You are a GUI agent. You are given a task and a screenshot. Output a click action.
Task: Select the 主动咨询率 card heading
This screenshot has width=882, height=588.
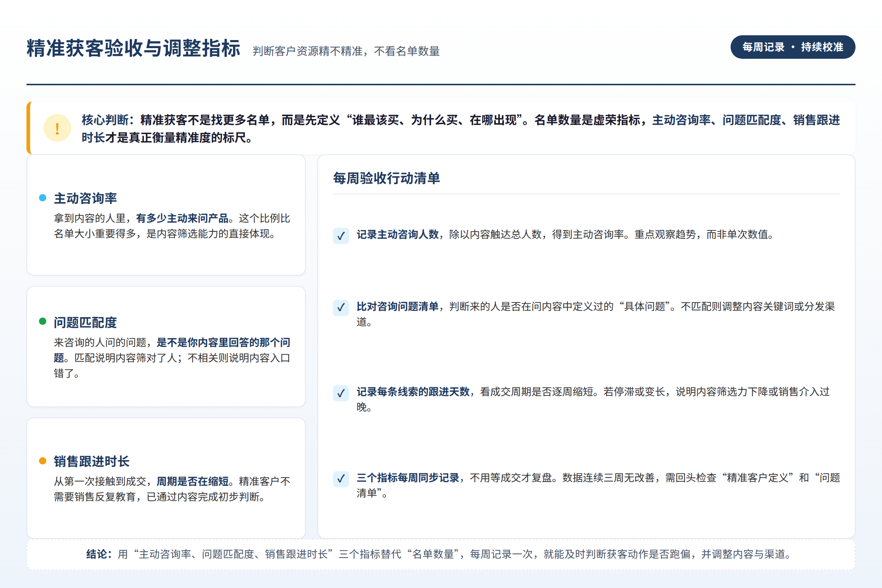(86, 198)
